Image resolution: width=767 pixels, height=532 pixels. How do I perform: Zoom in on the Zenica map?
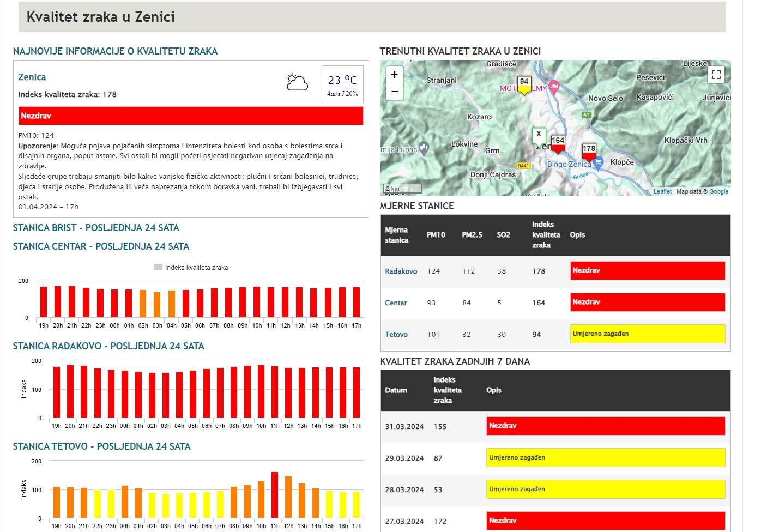click(394, 75)
